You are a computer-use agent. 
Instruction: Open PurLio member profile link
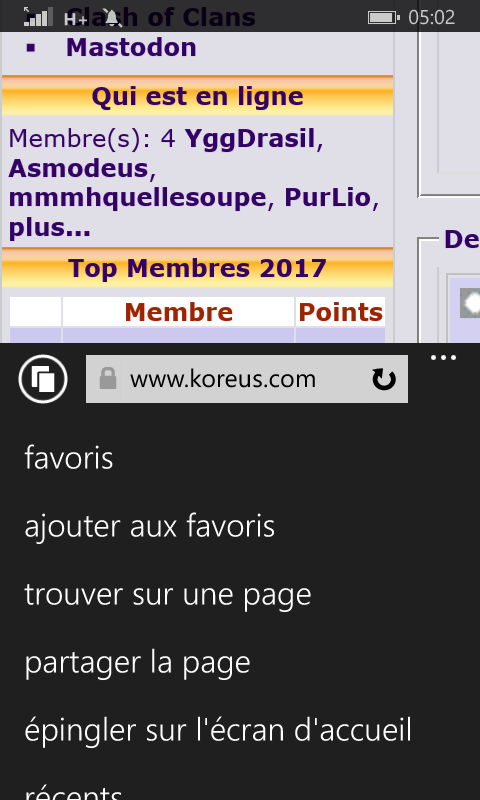pos(327,197)
